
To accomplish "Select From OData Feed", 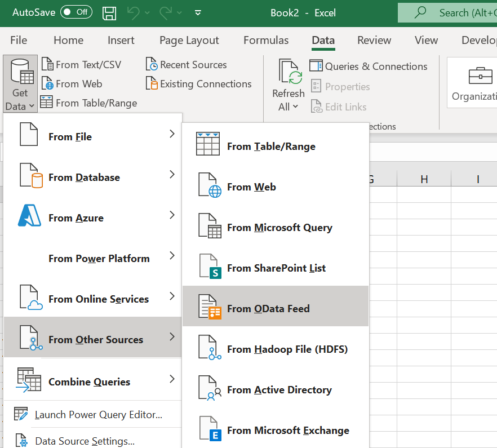I will (x=276, y=307).
